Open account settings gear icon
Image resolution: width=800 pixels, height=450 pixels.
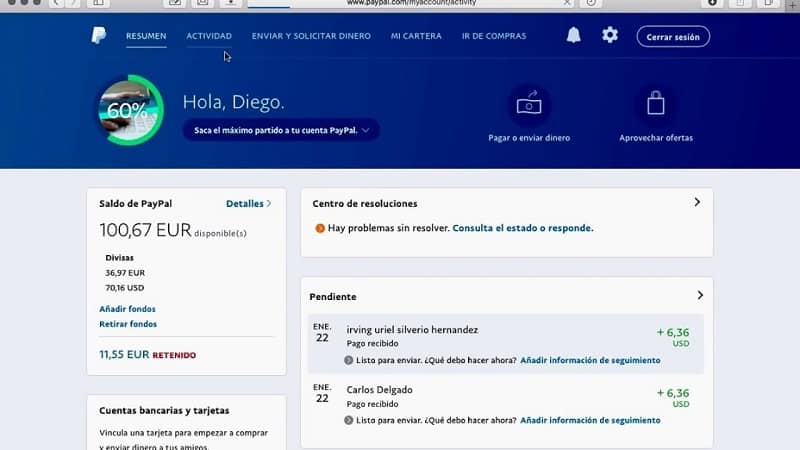[610, 35]
